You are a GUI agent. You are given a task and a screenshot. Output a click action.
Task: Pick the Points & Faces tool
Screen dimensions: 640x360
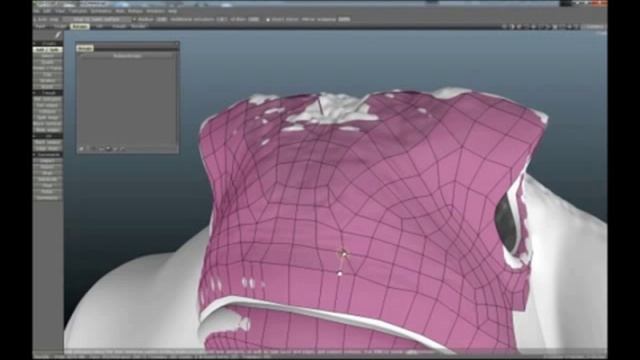pos(47,68)
